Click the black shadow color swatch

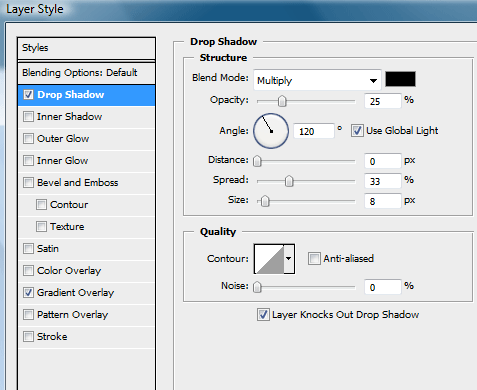[400, 79]
